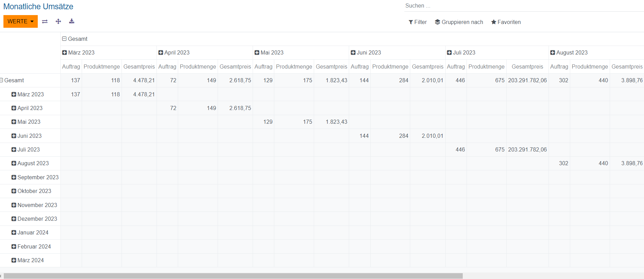Expand the Februar 2024 row plus icon
Image resolution: width=644 pixels, height=279 pixels.
(14, 246)
